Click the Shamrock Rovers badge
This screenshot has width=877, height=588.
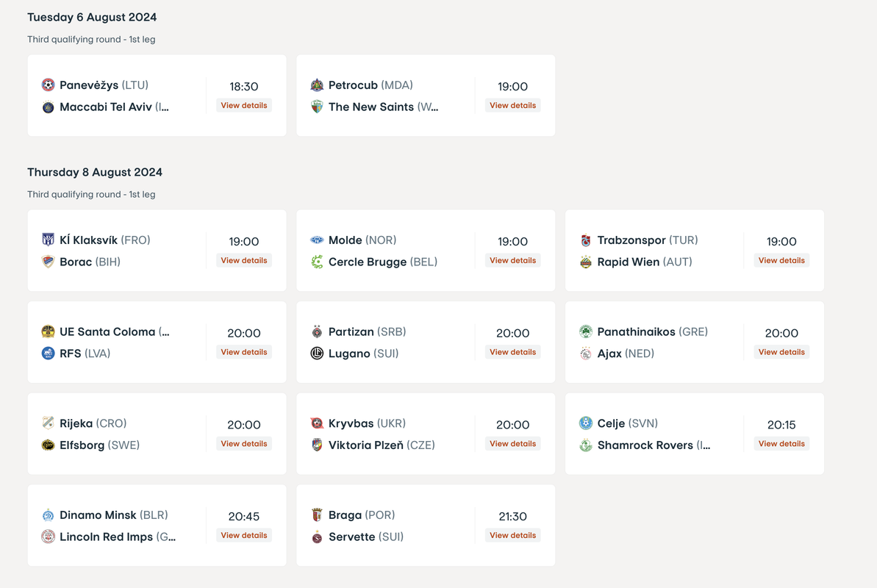[x=586, y=445]
